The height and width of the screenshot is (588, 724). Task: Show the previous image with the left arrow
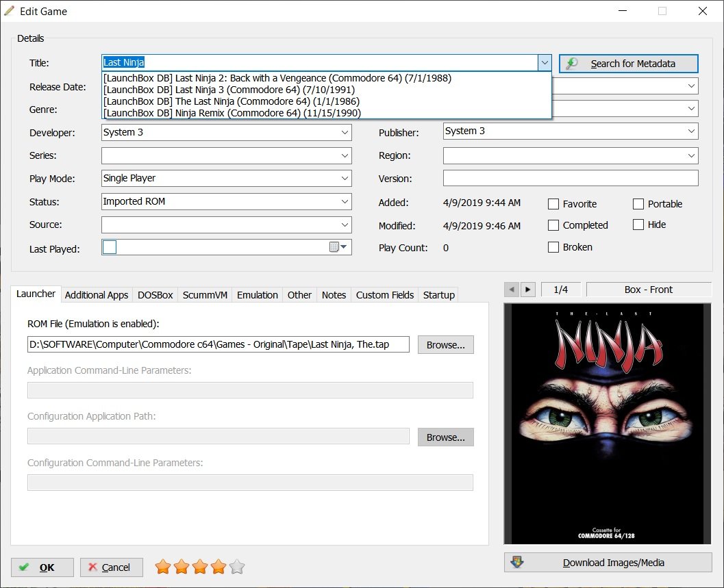click(512, 290)
